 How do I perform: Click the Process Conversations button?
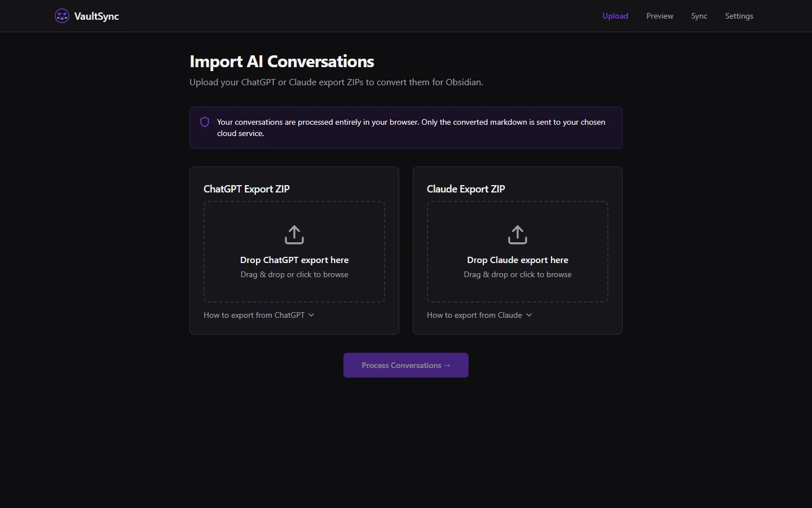(406, 365)
